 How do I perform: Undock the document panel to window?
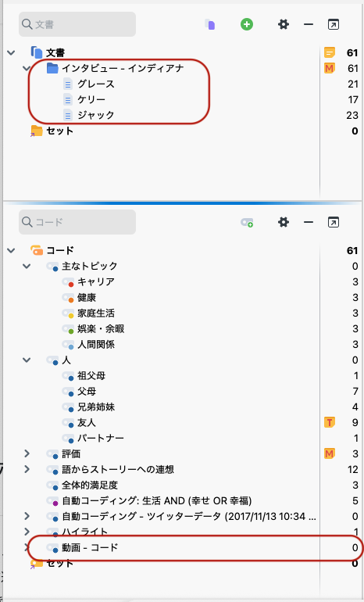334,24
